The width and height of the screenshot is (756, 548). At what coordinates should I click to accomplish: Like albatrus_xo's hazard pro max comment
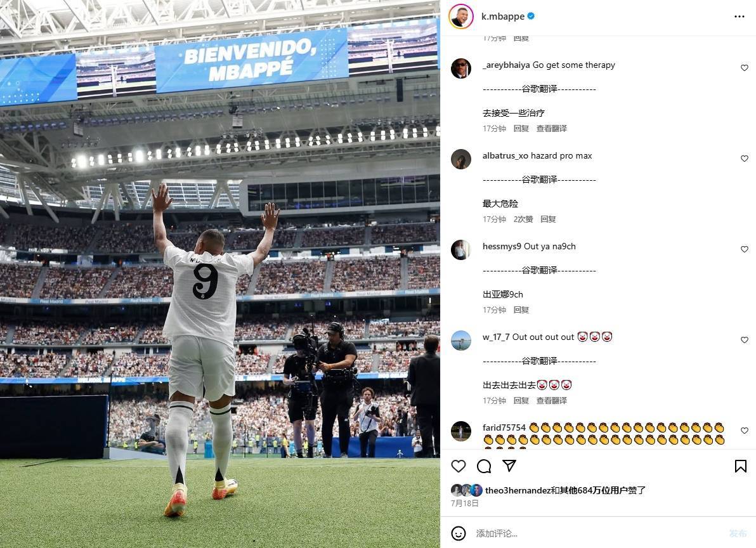point(744,159)
